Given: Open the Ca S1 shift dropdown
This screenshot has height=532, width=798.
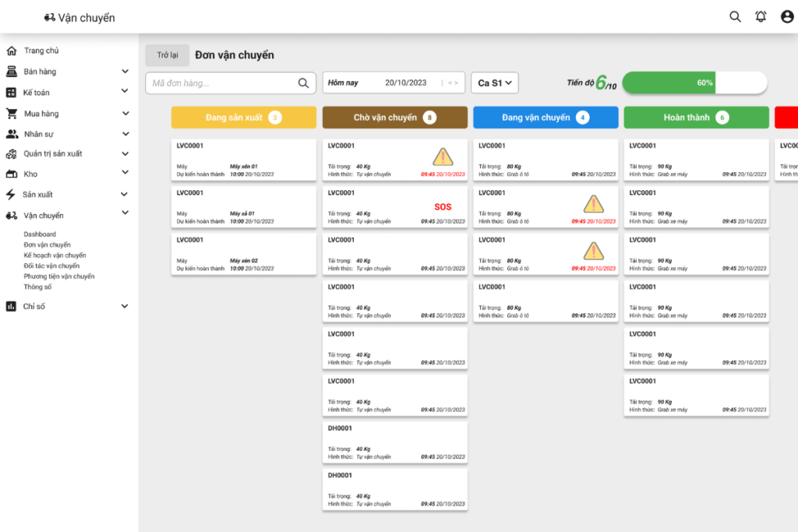Looking at the screenshot, I should pos(494,83).
